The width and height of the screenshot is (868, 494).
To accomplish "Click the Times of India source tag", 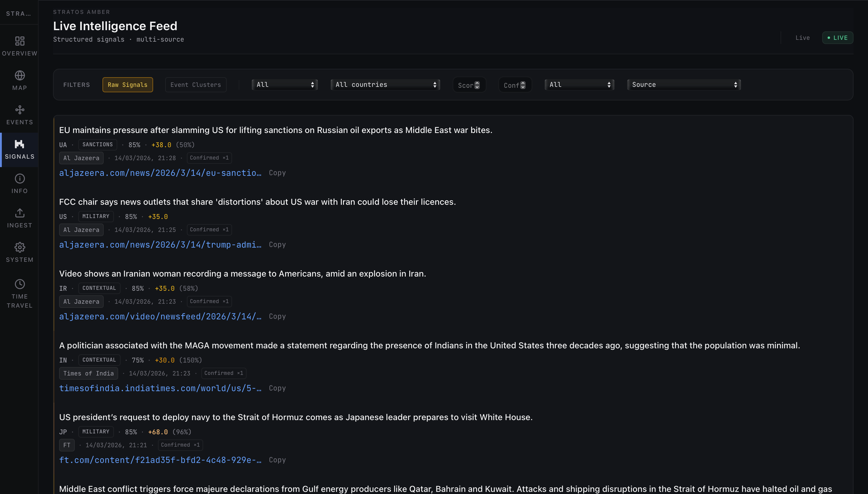I will (x=89, y=374).
